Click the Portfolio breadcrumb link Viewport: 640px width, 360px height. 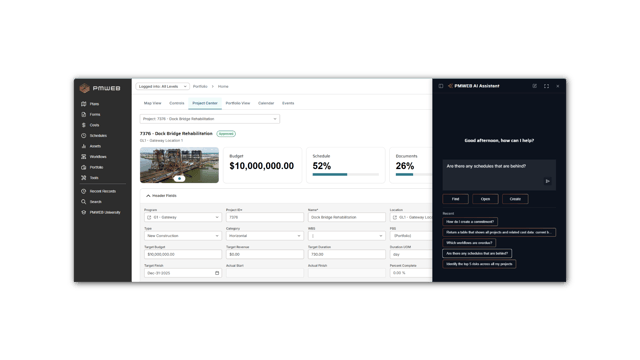(x=200, y=87)
